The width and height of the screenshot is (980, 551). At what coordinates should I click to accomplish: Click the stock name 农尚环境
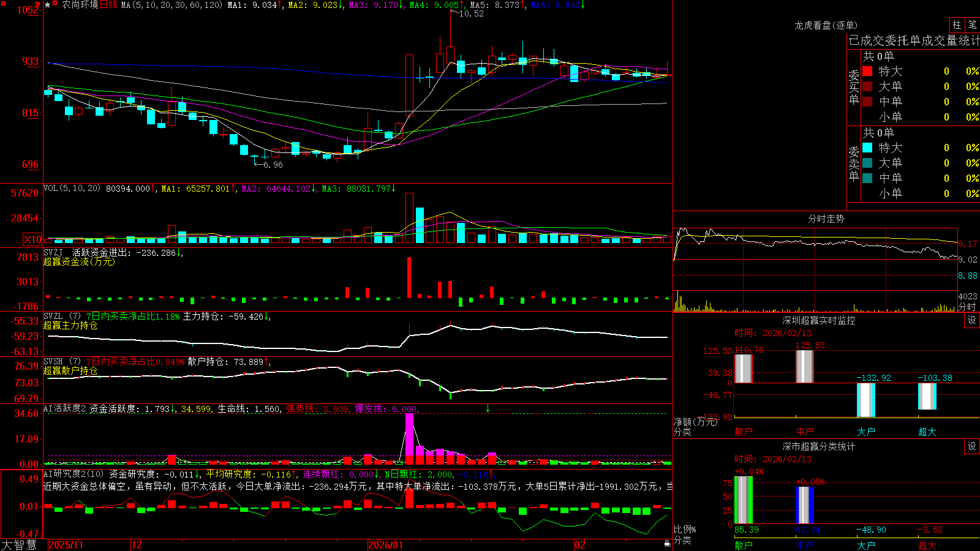pos(80,5)
